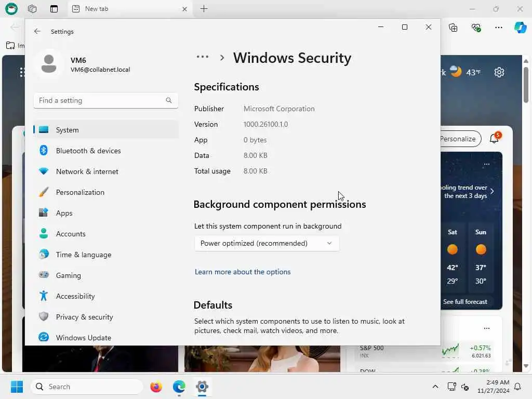
Task: Show hidden system tray icons
Action: (435, 387)
